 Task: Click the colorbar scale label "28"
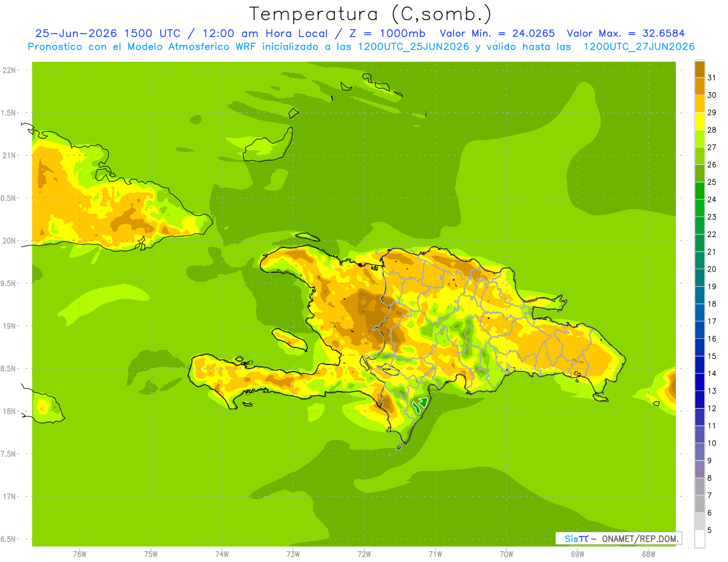713,130
